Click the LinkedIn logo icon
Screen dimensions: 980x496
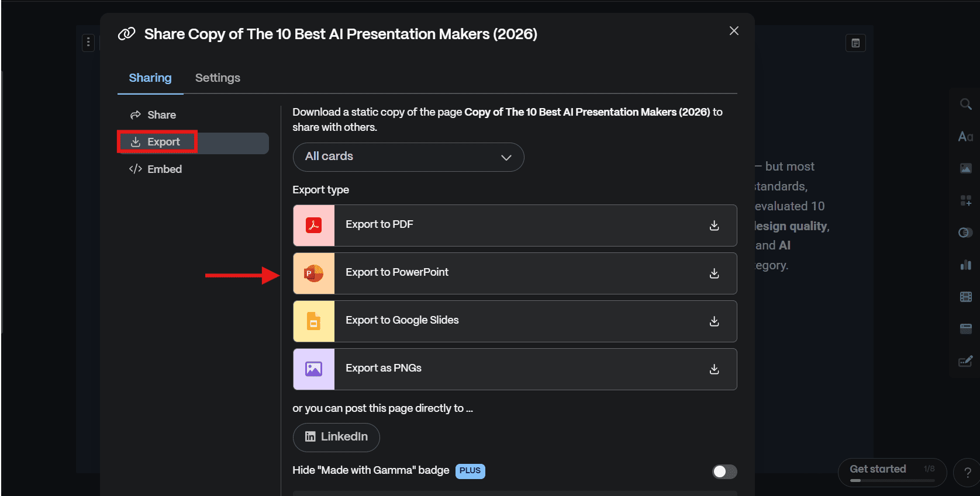(x=310, y=437)
